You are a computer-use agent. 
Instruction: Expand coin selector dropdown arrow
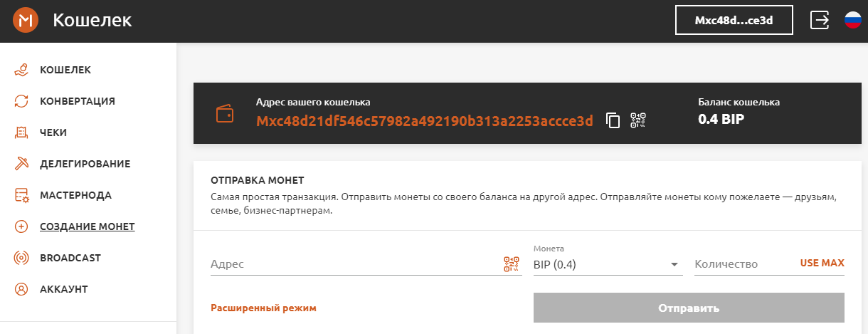point(674,265)
